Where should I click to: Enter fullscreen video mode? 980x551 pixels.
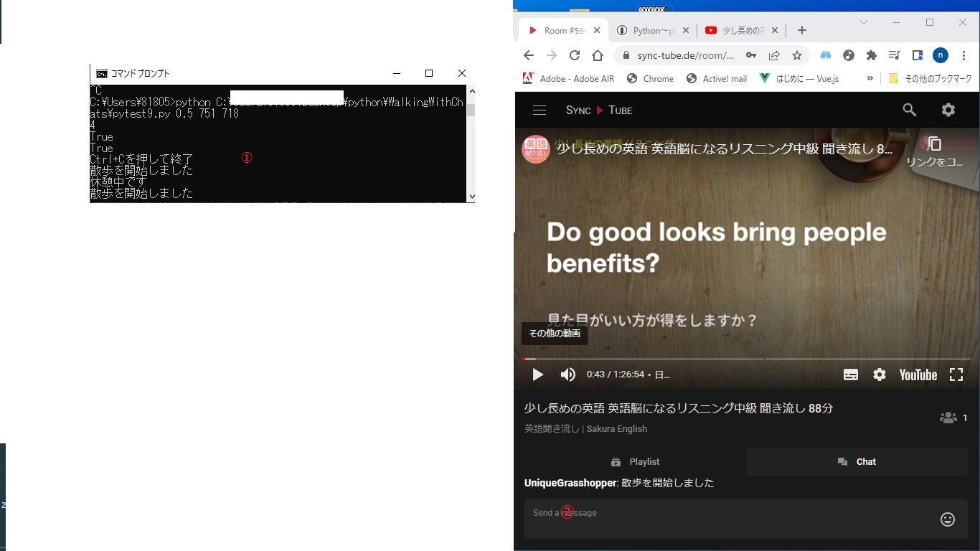point(956,375)
